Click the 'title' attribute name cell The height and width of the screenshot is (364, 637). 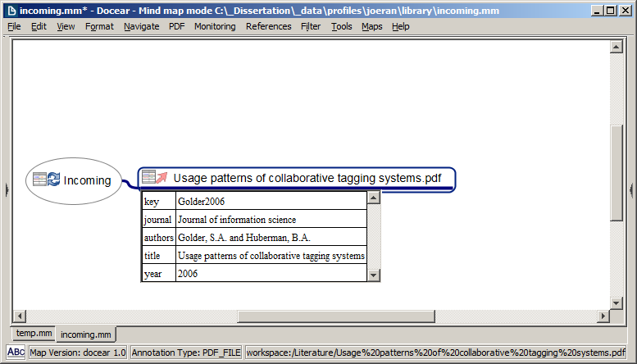(159, 255)
